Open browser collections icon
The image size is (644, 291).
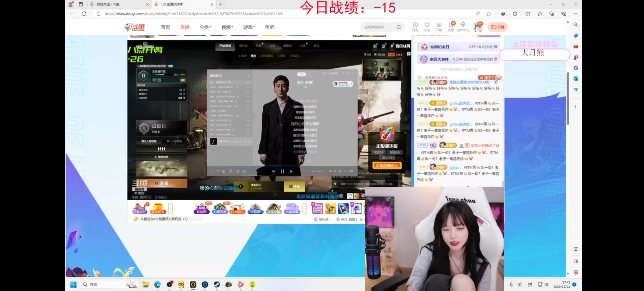[x=551, y=14]
